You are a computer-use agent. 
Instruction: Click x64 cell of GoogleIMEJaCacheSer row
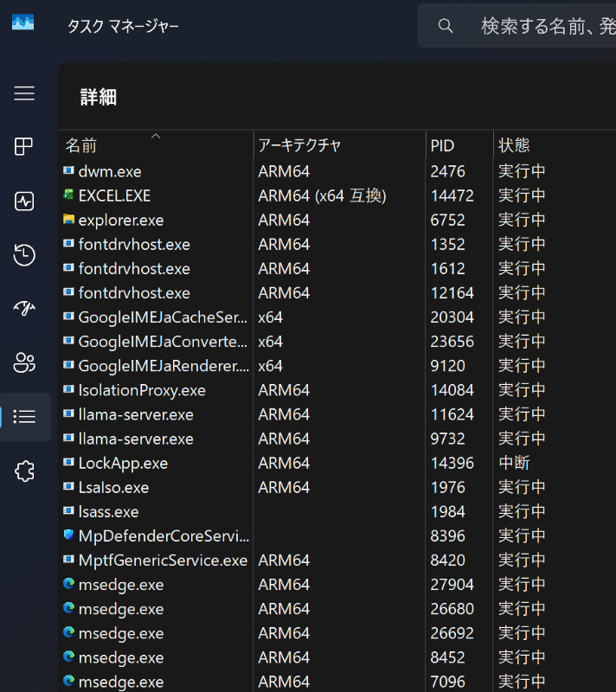click(271, 317)
